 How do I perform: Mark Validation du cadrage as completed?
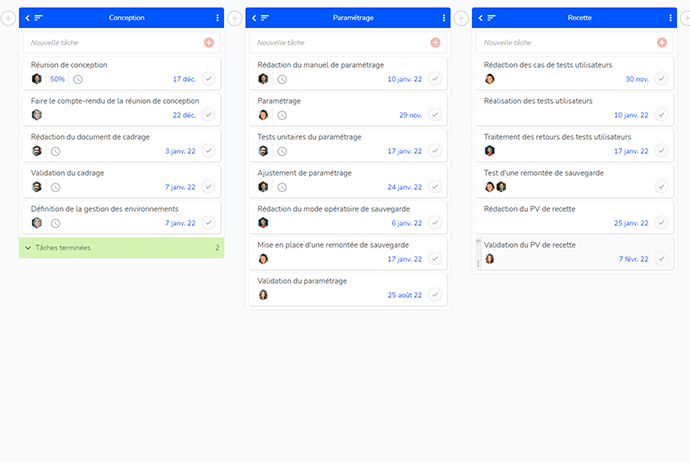(x=209, y=187)
